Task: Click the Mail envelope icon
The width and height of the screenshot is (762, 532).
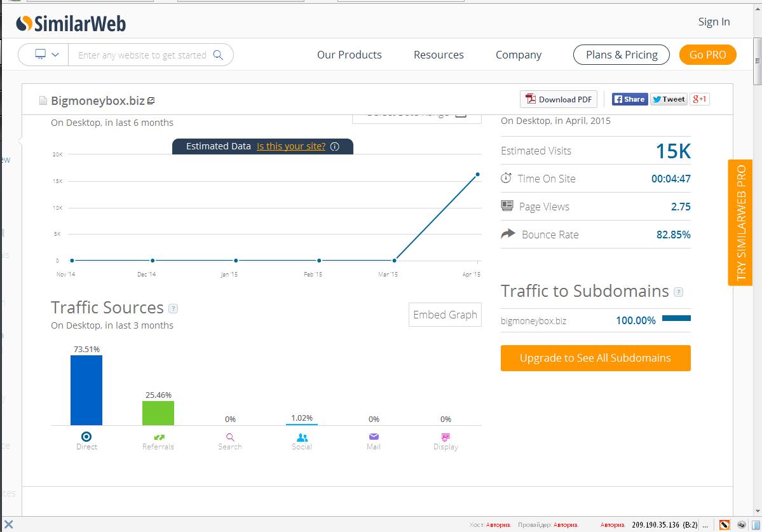Action: [x=374, y=437]
